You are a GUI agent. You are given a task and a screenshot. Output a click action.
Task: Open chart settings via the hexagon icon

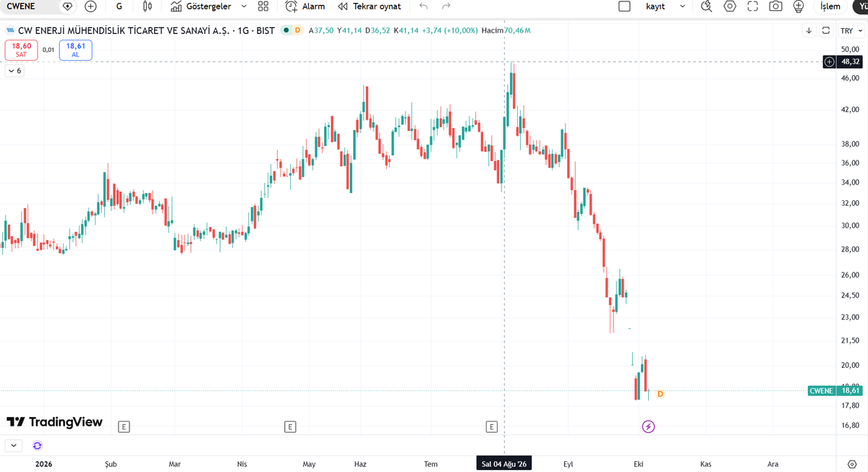click(x=730, y=7)
